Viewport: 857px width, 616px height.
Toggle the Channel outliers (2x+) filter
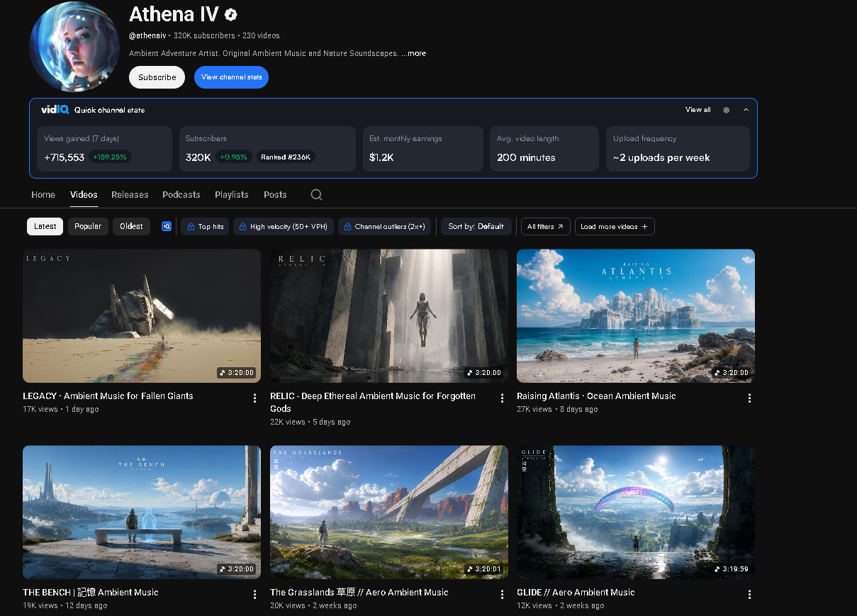(384, 227)
